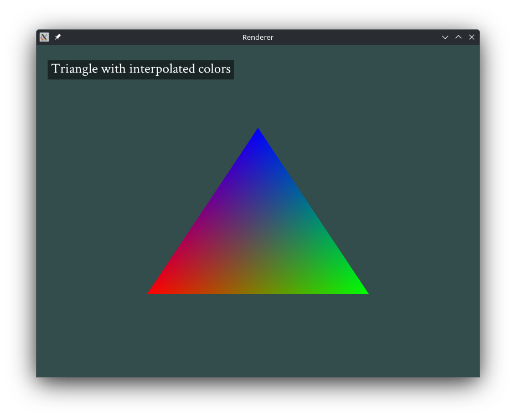This screenshot has width=516, height=420.
Task: Click the Renderer title bar text
Action: click(x=257, y=38)
